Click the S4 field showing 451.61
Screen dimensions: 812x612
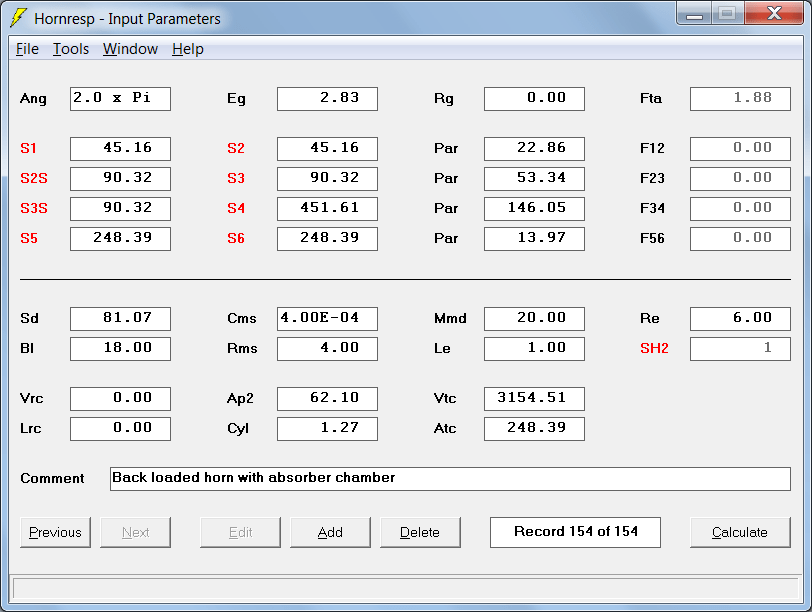click(x=327, y=209)
